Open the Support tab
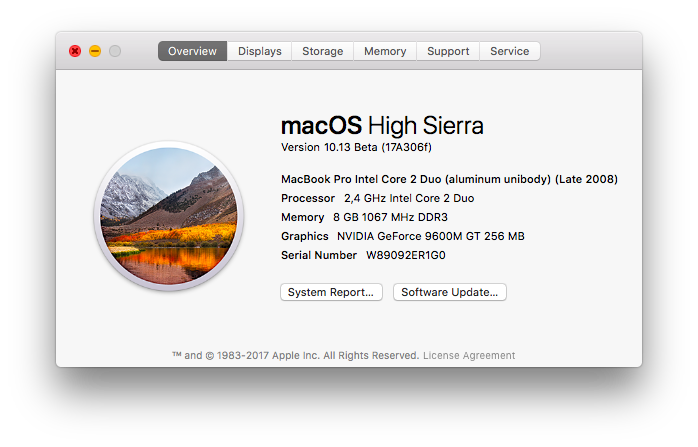Screen dimensions: 698x447 pyautogui.click(x=448, y=51)
